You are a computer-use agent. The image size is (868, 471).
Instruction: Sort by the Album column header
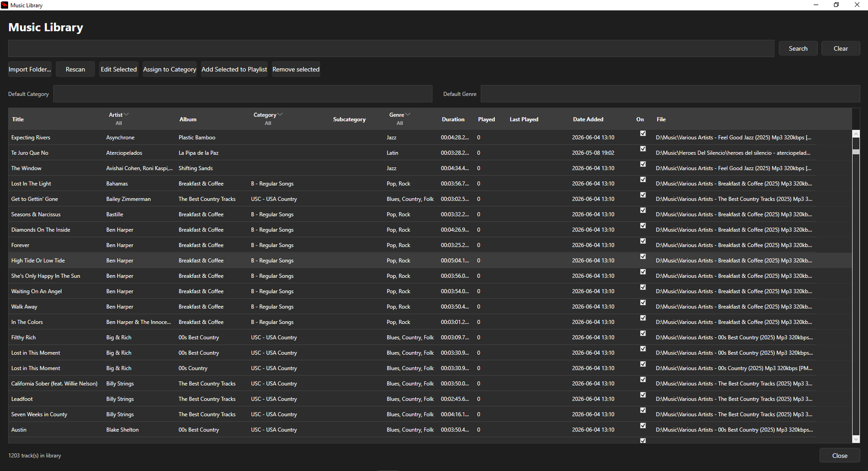tap(188, 119)
